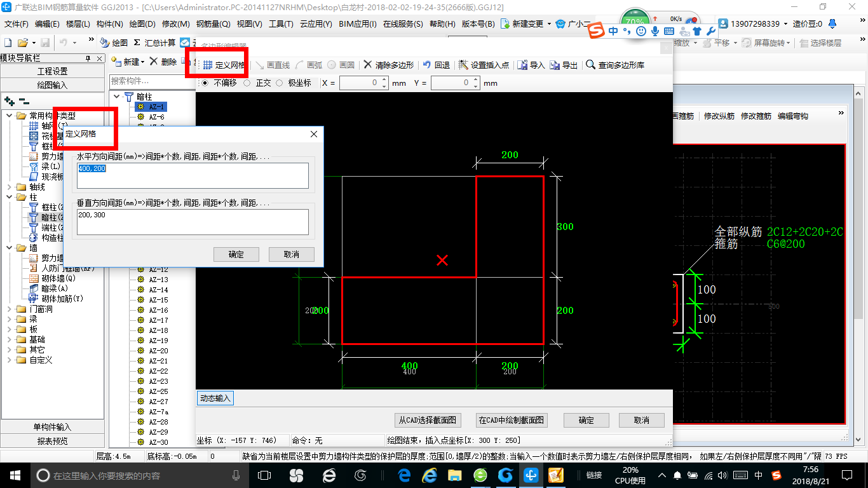The height and width of the screenshot is (488, 868).
Task: Select AZ-20 in the component list
Action: point(158,351)
